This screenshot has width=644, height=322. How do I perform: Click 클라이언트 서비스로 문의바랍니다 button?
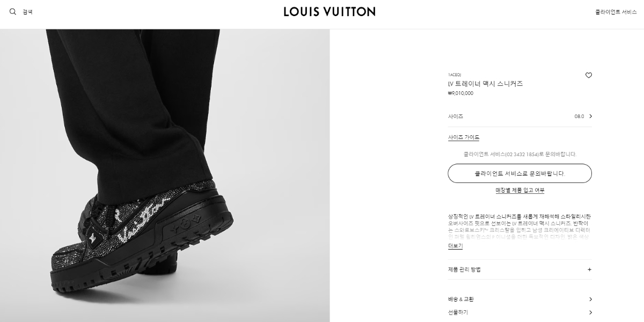point(520,173)
